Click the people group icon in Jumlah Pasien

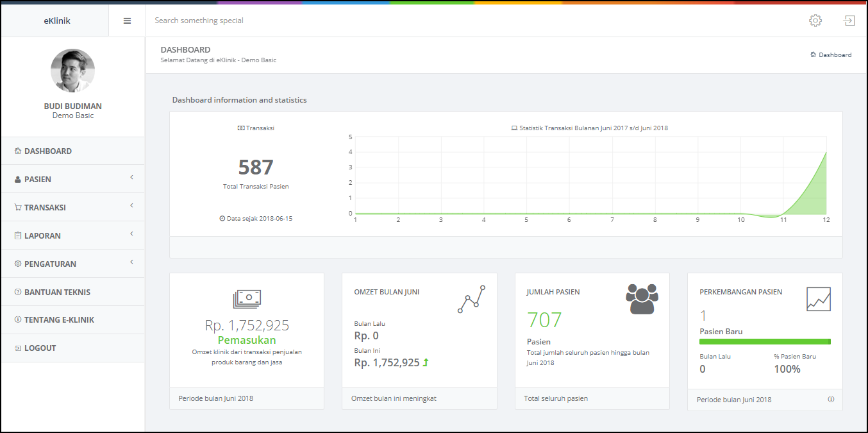[642, 298]
